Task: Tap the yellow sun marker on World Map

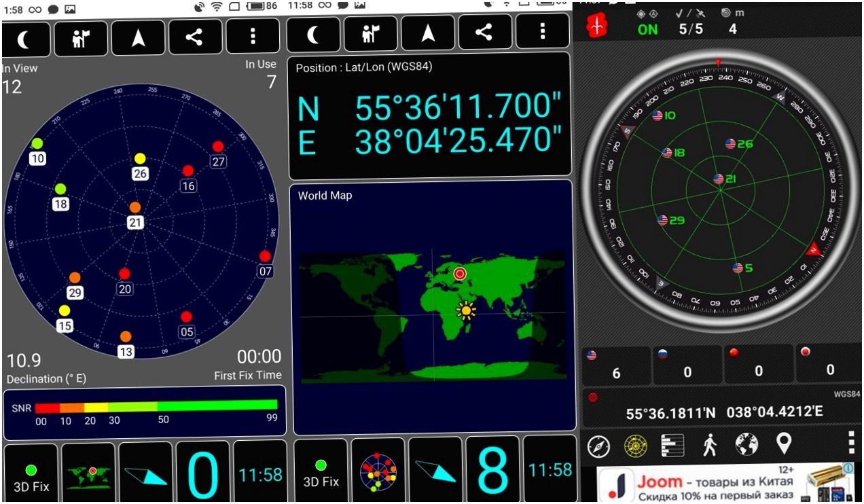Action: click(466, 310)
